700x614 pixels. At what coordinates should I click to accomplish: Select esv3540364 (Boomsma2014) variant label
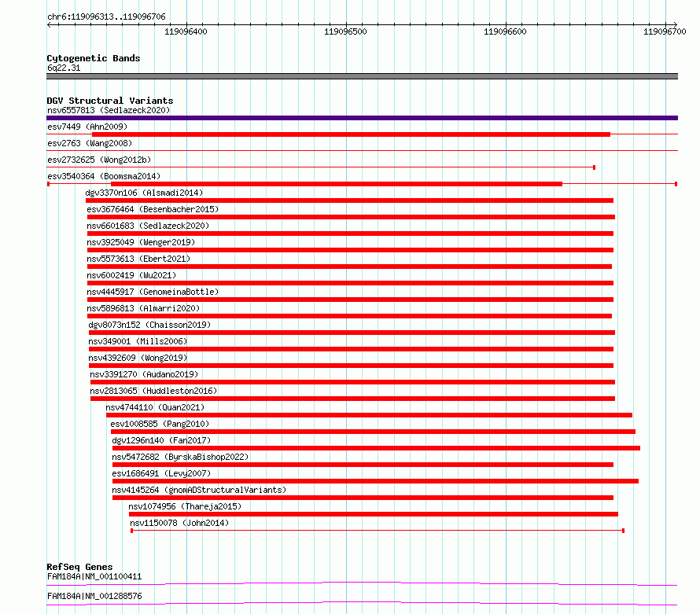(104, 176)
